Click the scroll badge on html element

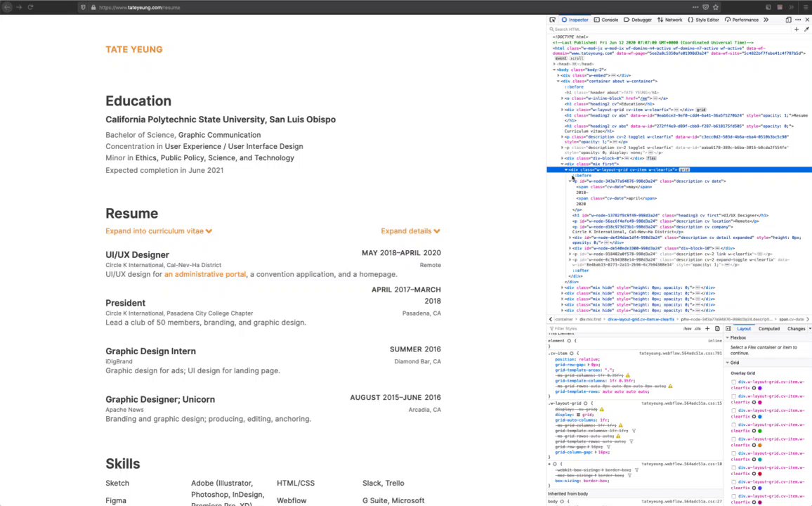(x=577, y=58)
